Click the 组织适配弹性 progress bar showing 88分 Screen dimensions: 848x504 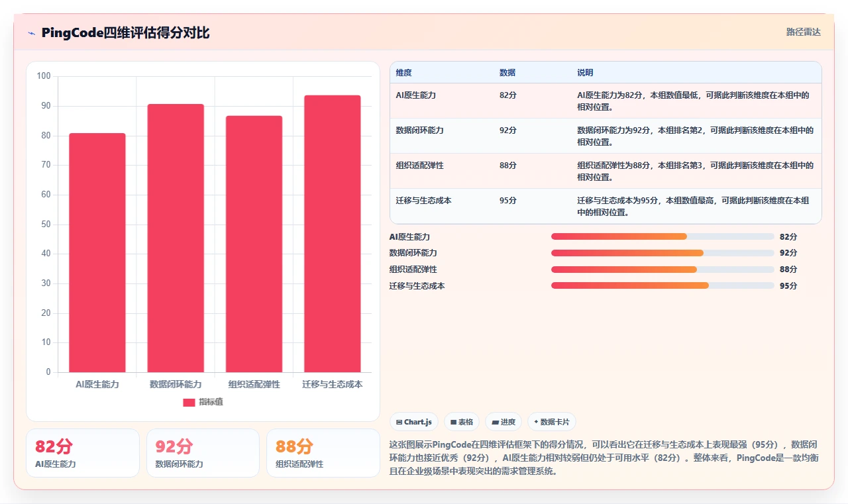pyautogui.click(x=662, y=270)
